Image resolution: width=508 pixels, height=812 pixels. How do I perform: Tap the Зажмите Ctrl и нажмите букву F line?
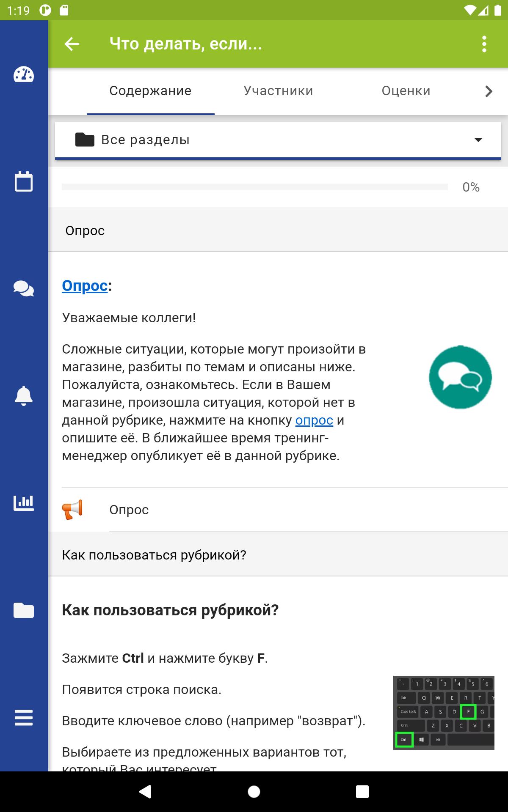tap(165, 658)
